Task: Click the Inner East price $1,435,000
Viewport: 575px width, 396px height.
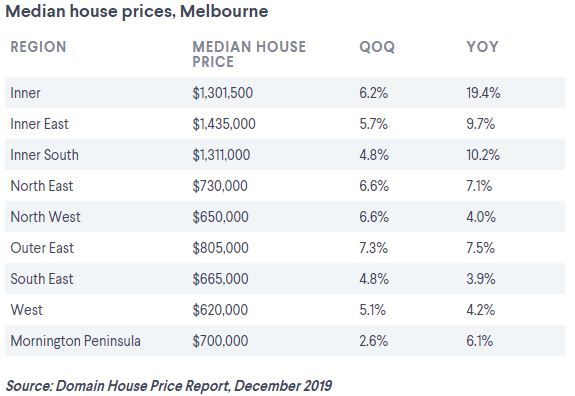Action: tap(224, 124)
